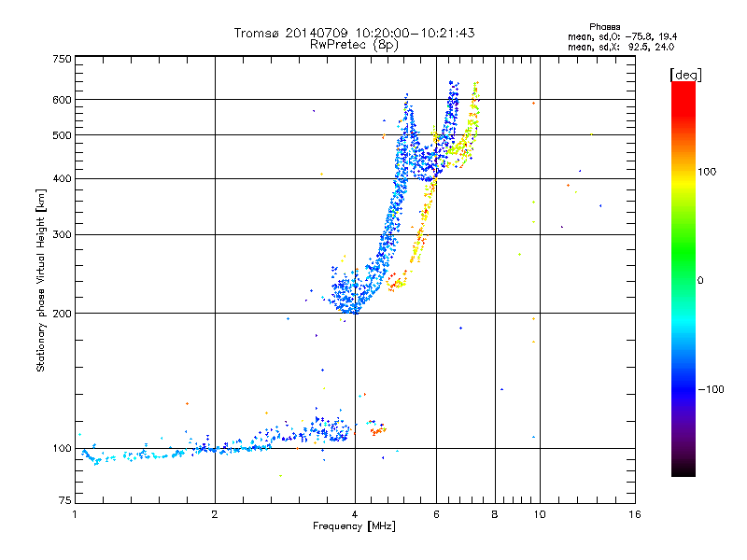Image resolution: width=747 pixels, height=560 pixels.
Task: Click the plot title 'Tromsø 20140709 10:20:00-10:21:43'
Action: [x=354, y=33]
